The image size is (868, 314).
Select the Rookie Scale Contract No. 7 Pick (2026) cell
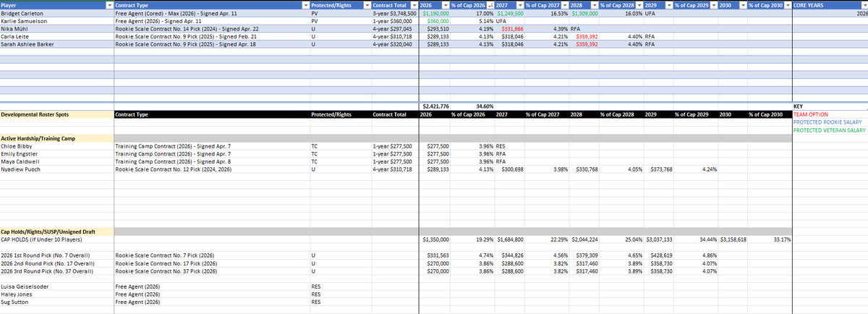coord(211,255)
